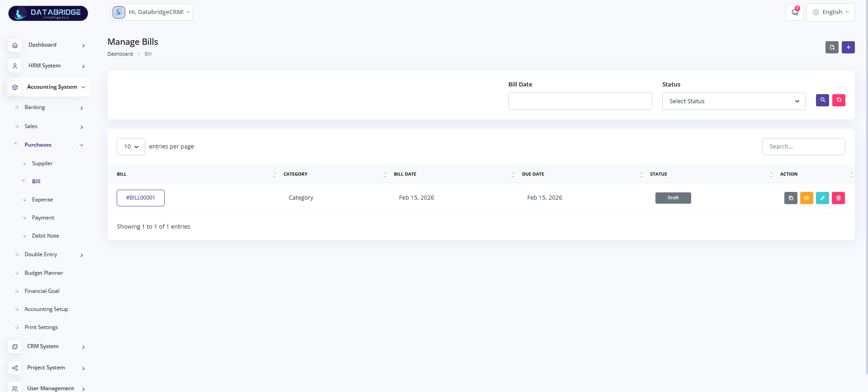Image resolution: width=868 pixels, height=392 pixels.
Task: Open the Print Settings menu item
Action: coord(41,327)
